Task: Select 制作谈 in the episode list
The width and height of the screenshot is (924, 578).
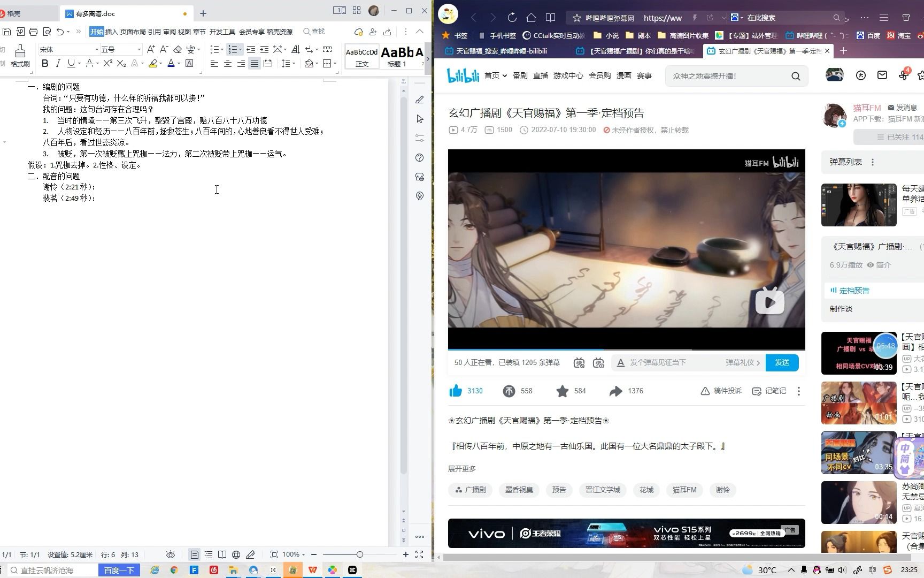Action: (x=841, y=309)
